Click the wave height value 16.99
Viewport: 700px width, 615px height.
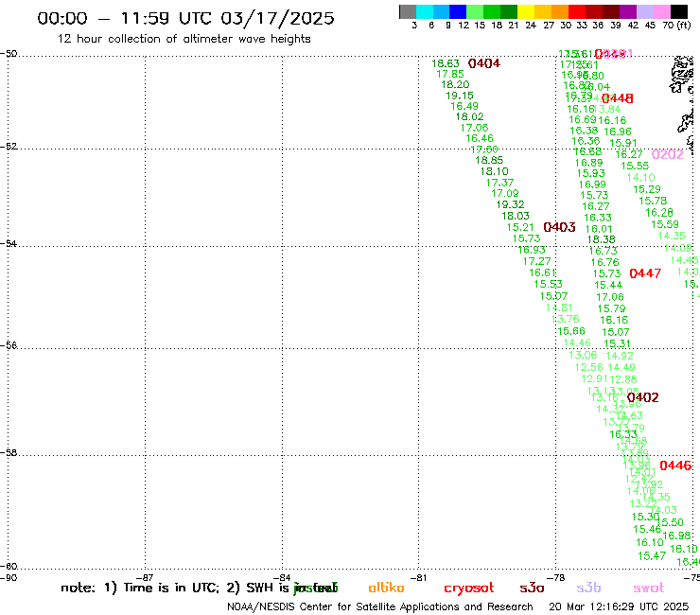pyautogui.click(x=592, y=184)
